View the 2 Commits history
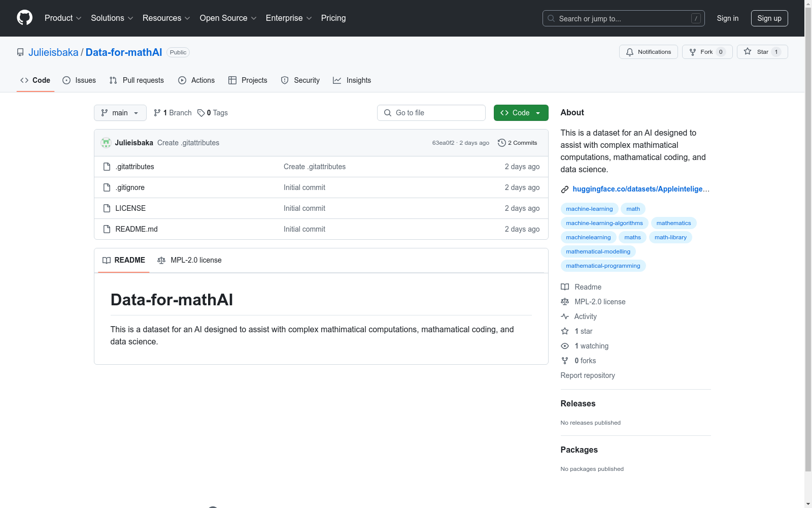812x508 pixels. click(x=518, y=143)
